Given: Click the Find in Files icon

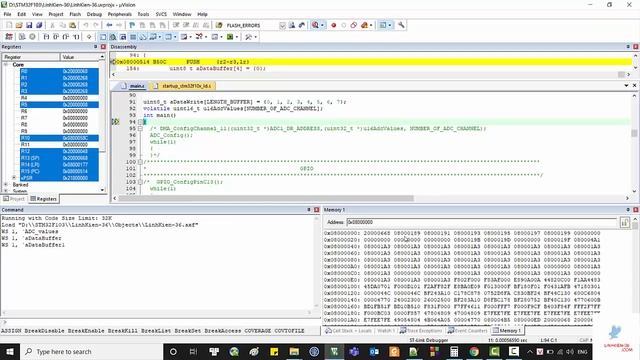Looking at the screenshot, I should click(219, 25).
